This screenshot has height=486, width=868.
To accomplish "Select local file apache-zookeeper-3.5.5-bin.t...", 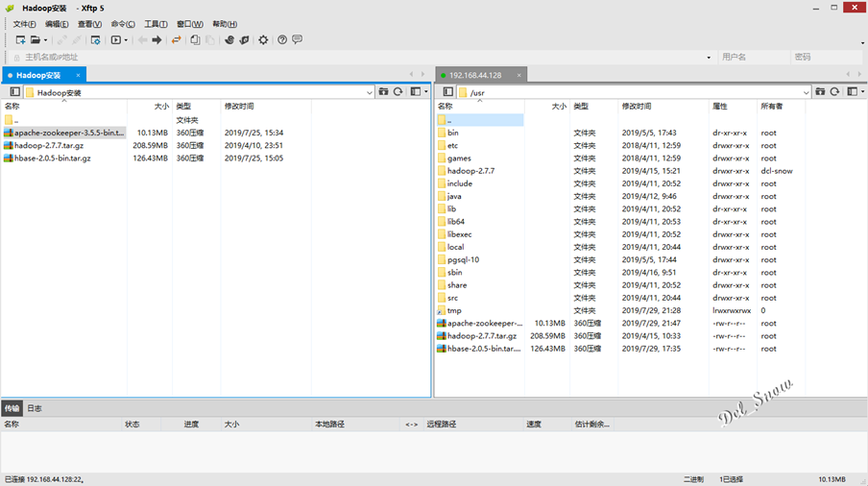I will point(63,133).
